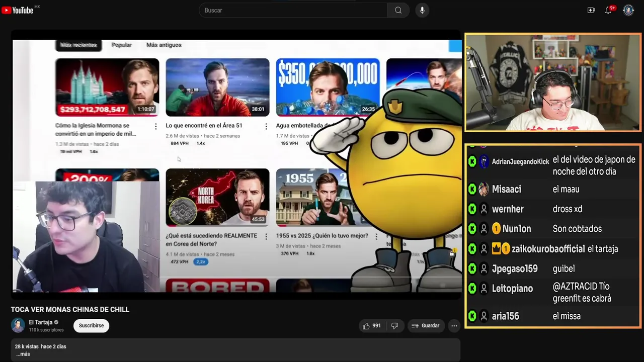
Task: Click title Lo que encontré en el Área 51
Action: coord(204,126)
